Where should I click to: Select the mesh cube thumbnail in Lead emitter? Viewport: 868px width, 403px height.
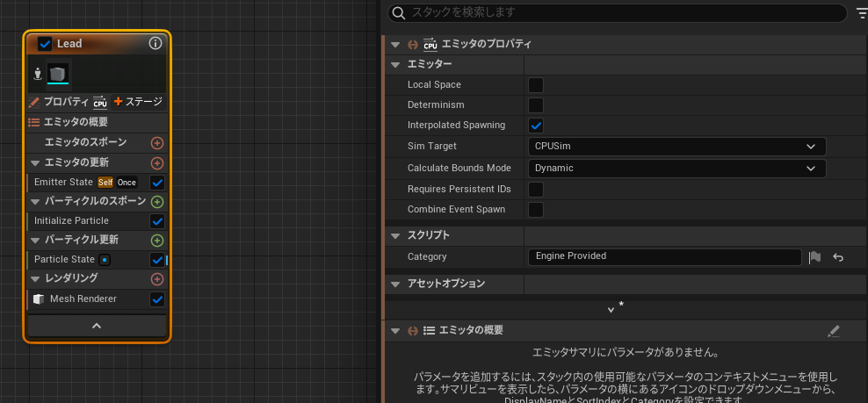coord(58,74)
